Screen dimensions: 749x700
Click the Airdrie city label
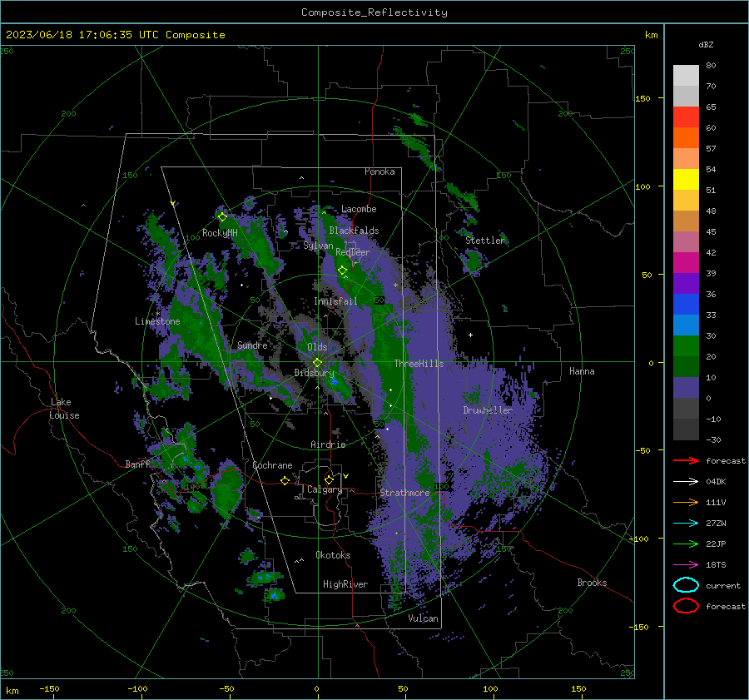coord(328,444)
